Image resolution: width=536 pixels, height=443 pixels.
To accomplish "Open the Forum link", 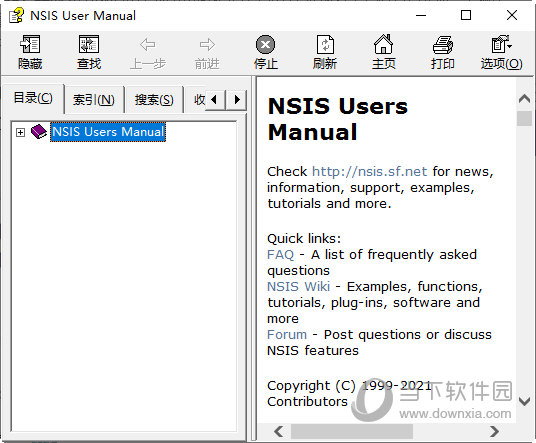I will tap(287, 334).
